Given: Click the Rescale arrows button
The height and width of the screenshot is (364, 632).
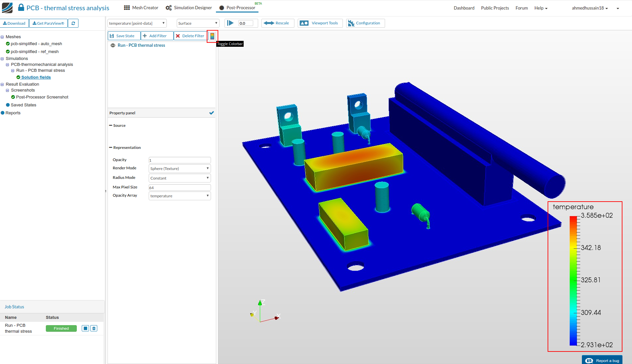Looking at the screenshot, I should 278,23.
